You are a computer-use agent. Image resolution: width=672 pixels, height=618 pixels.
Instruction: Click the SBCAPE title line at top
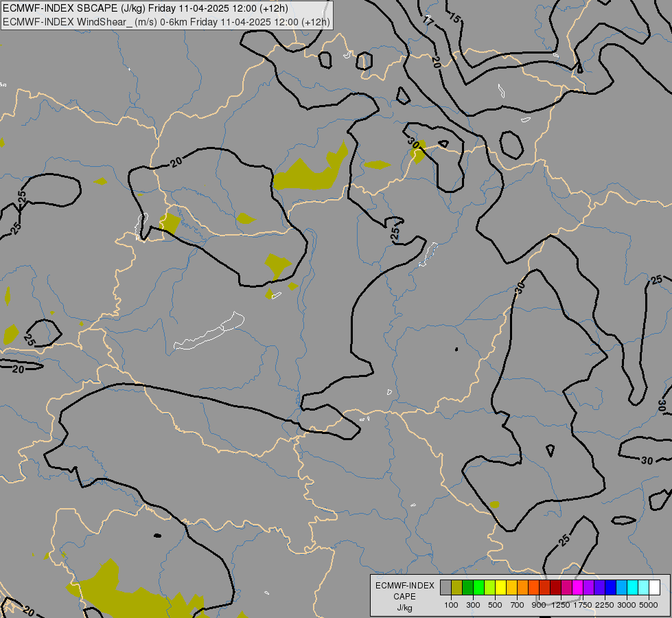[x=146, y=8]
